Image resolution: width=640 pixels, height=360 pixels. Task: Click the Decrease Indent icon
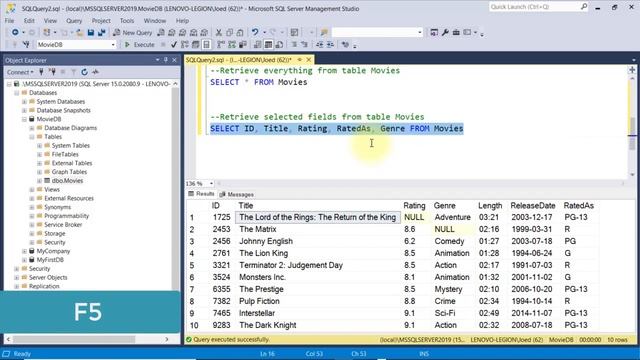[320, 44]
